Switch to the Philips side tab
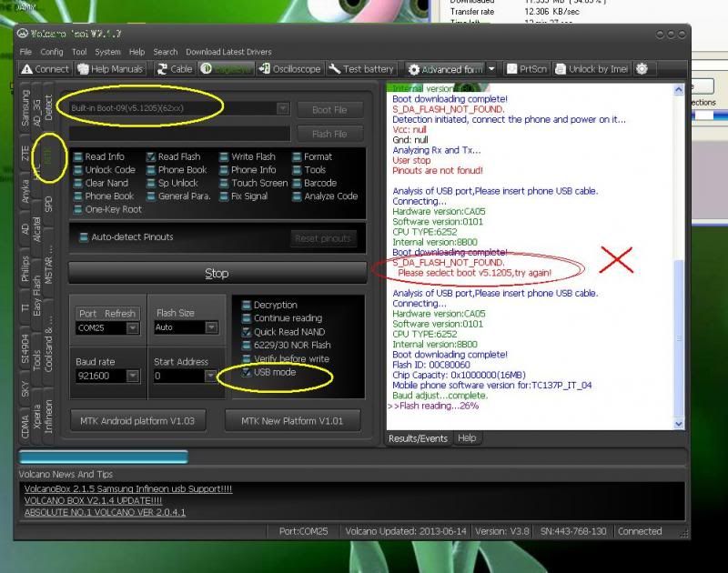728x573 pixels. pyautogui.click(x=25, y=269)
